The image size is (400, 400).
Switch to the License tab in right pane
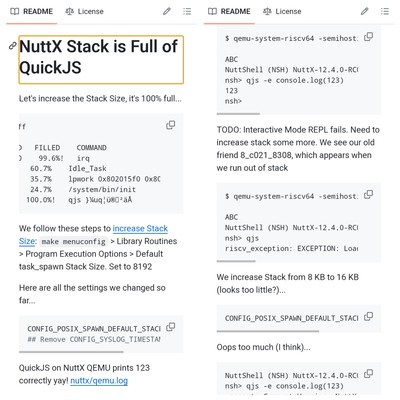(x=282, y=11)
